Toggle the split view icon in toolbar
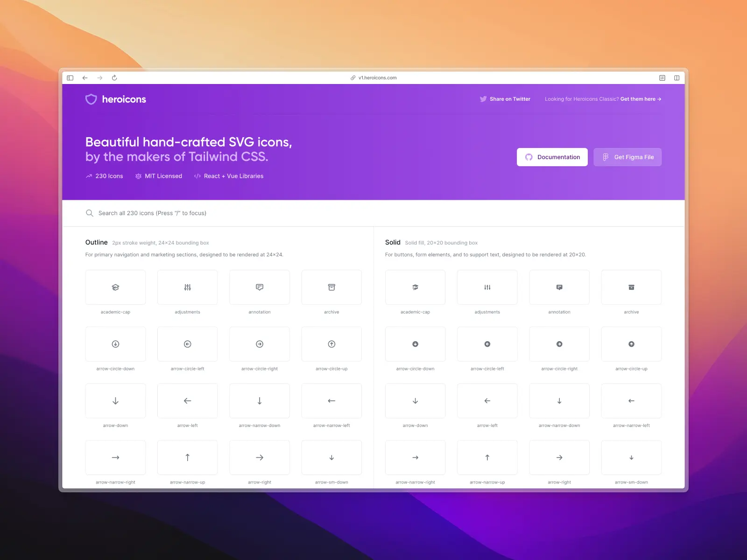This screenshot has height=560, width=747. click(677, 78)
